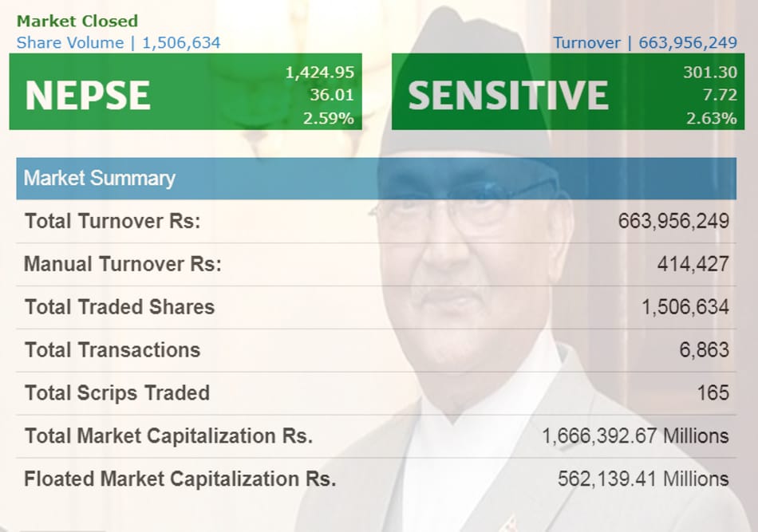Image resolution: width=758 pixels, height=532 pixels.
Task: Click the Share Volume link
Action: pyautogui.click(x=118, y=42)
